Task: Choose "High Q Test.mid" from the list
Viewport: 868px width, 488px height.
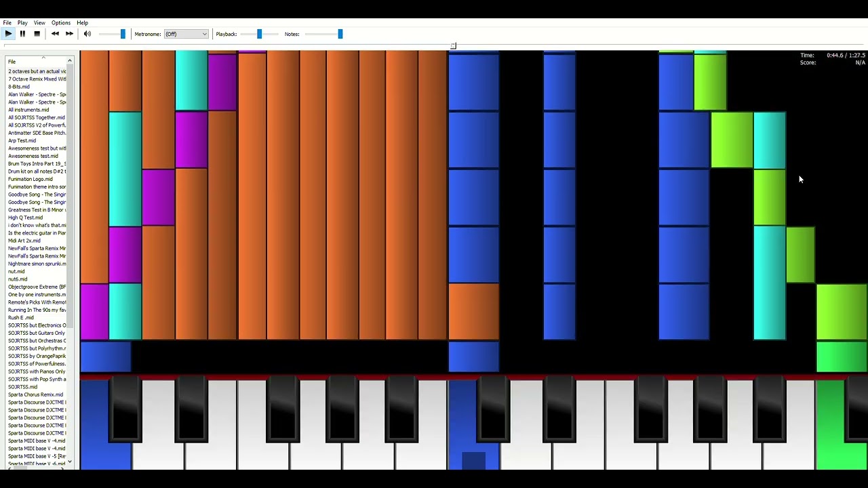Action: pos(25,218)
